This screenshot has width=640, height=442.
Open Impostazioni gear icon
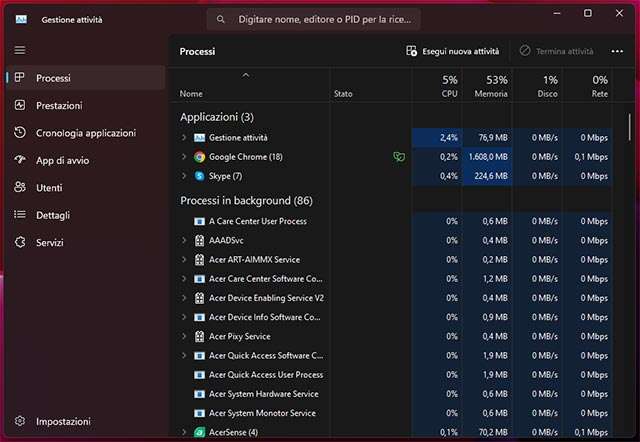click(x=20, y=422)
